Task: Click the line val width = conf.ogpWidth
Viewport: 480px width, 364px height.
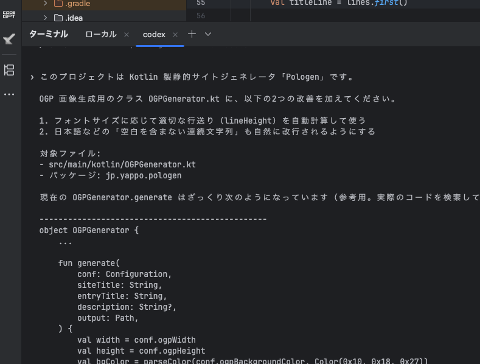Action: coord(136,340)
